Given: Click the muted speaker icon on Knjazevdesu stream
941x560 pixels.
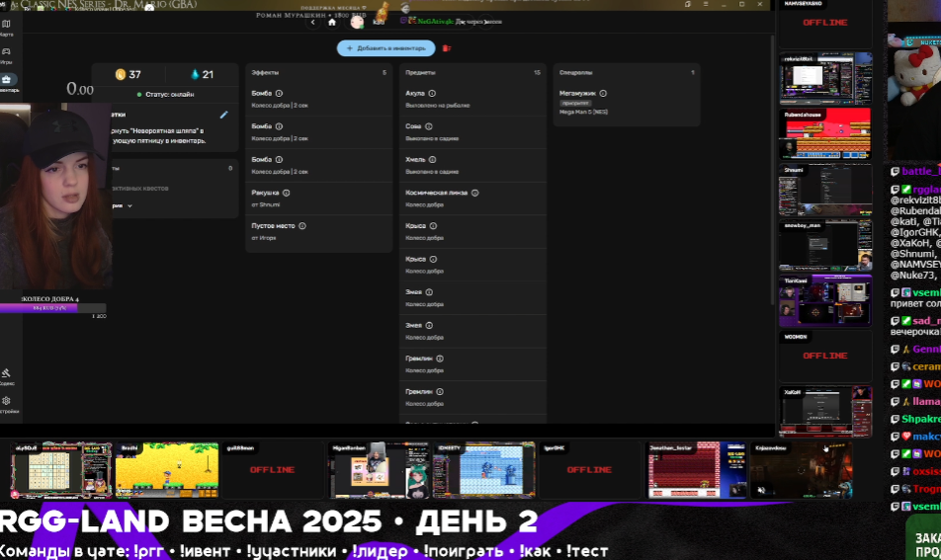Looking at the screenshot, I should coord(761,490).
